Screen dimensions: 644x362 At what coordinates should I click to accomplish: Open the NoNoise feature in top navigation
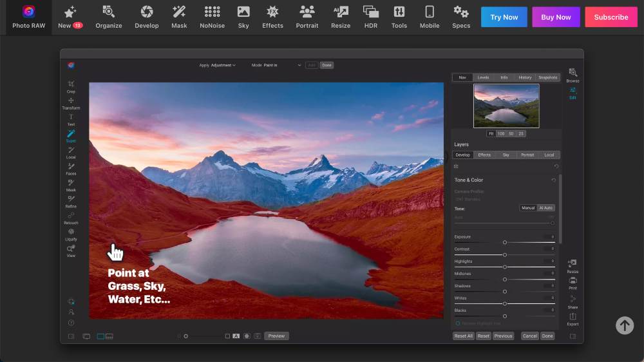(x=212, y=17)
